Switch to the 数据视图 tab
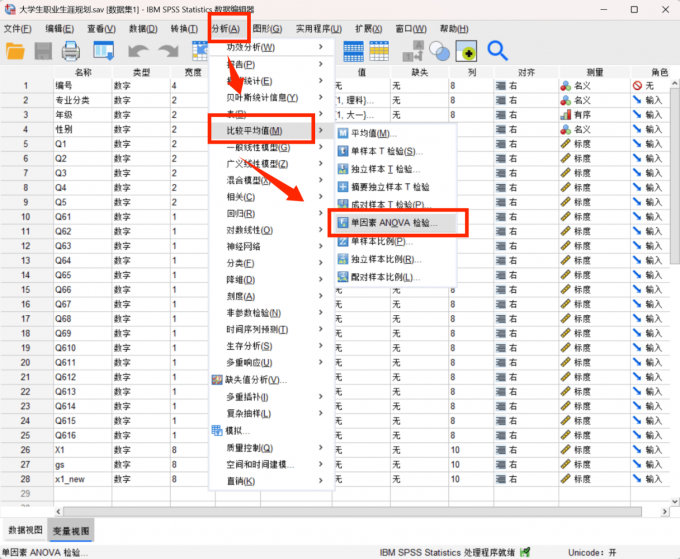The height and width of the screenshot is (559, 680). tap(26, 530)
